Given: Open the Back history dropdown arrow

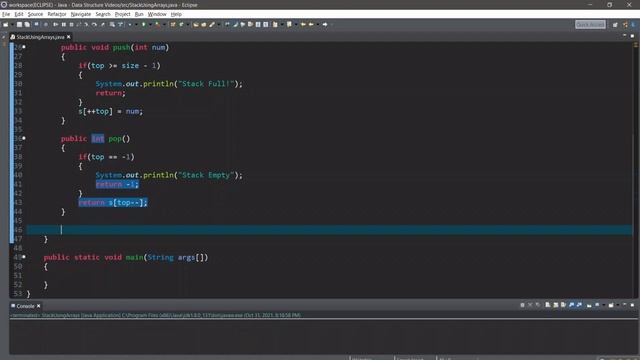Looking at the screenshot, I should (x=318, y=24).
